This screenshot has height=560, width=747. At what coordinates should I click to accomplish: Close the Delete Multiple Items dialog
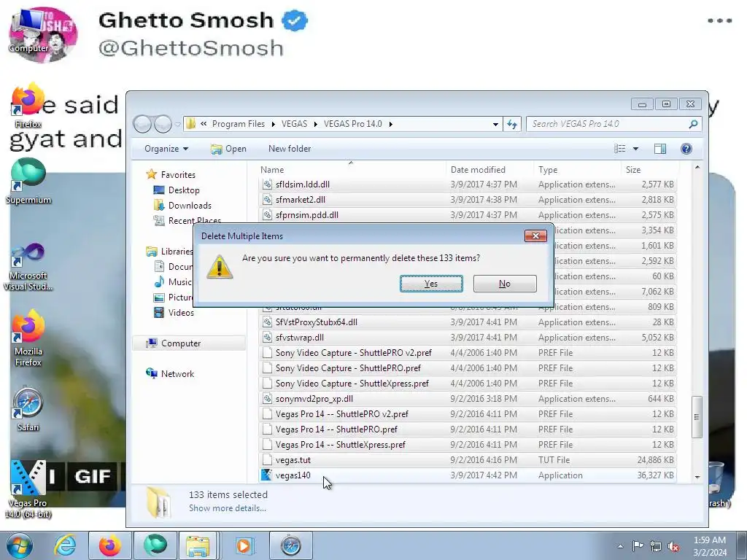pyautogui.click(x=535, y=236)
